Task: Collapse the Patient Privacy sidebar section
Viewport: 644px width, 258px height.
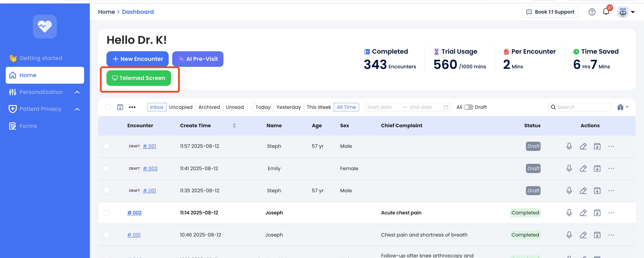Action: (77, 109)
